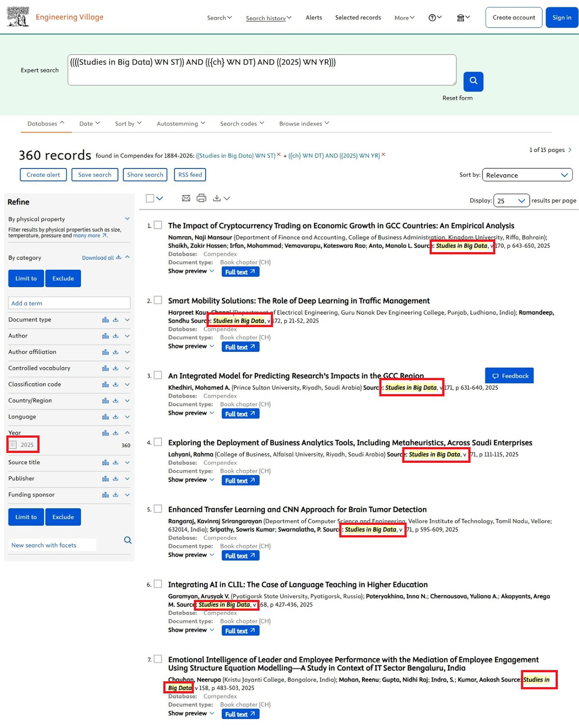The height and width of the screenshot is (728, 579).
Task: Download Language facet data
Action: (116, 417)
